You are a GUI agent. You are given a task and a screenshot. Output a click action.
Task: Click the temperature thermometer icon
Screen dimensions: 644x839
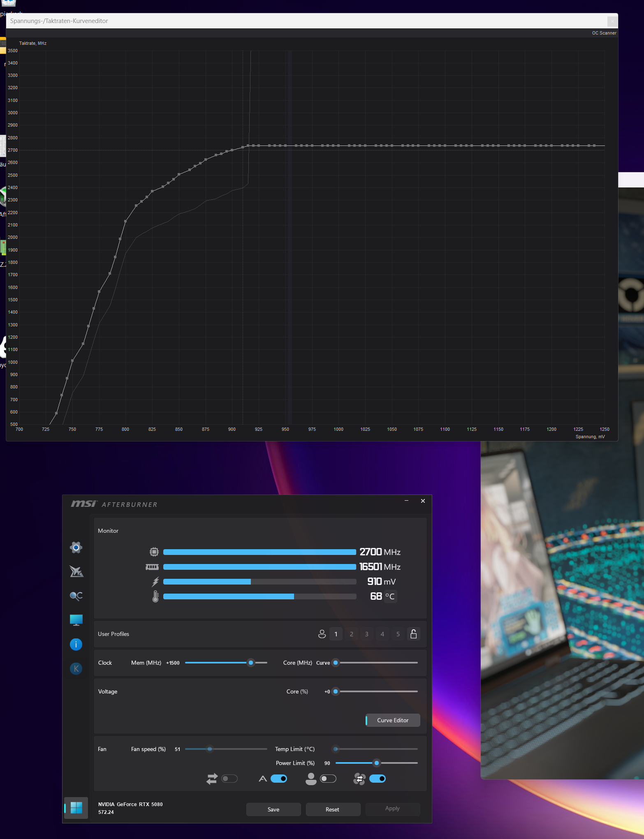click(155, 596)
